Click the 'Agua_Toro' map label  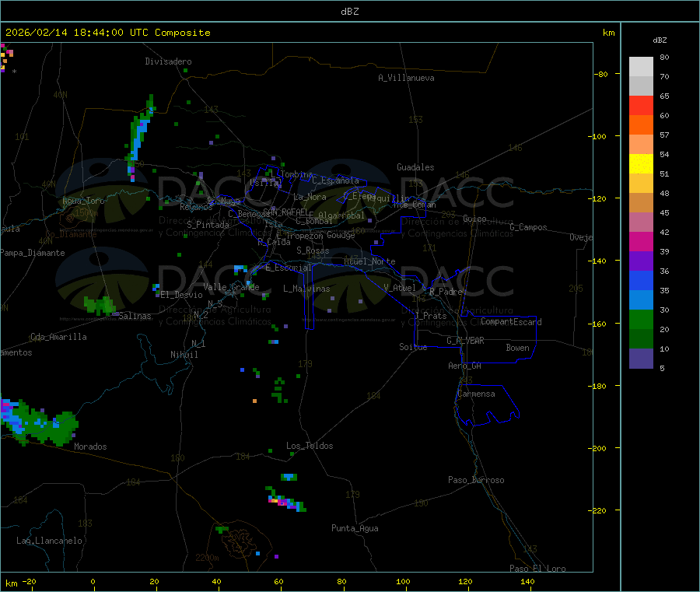point(83,201)
